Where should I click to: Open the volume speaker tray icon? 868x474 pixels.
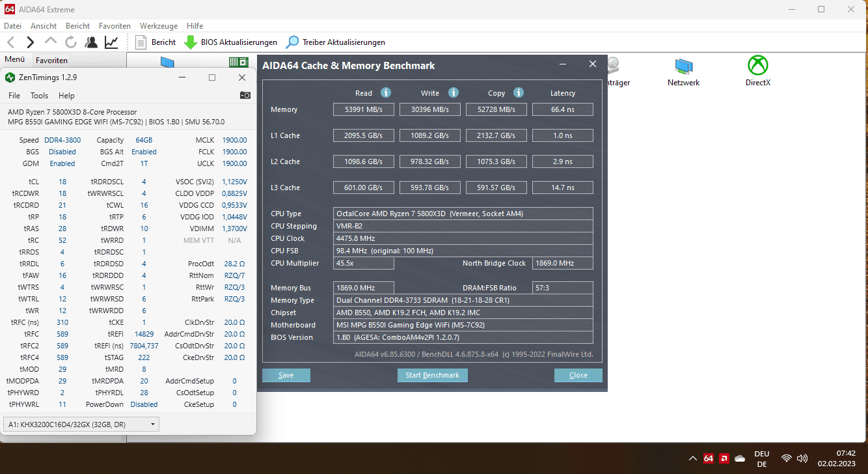coord(802,458)
